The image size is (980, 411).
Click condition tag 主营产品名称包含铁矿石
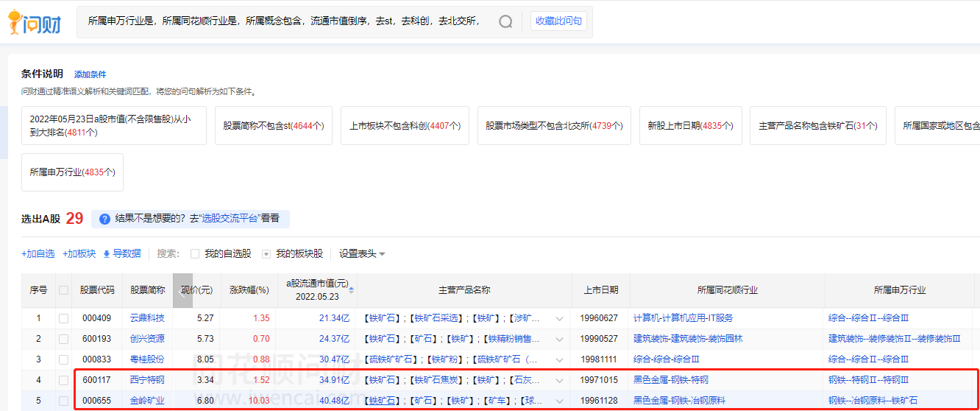tap(818, 125)
